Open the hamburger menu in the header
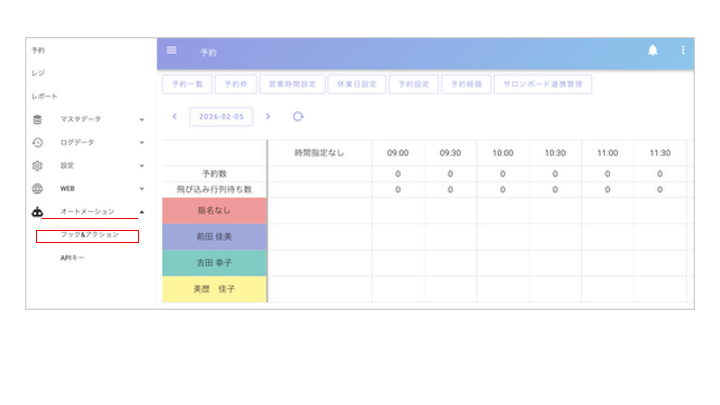This screenshot has width=720, height=405. [x=172, y=50]
